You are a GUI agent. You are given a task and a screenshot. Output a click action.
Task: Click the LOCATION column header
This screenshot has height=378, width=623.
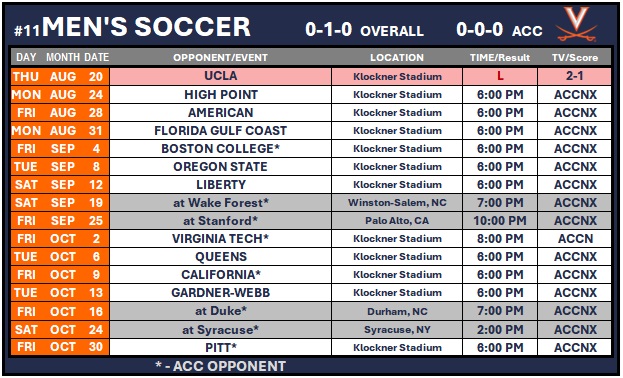pyautogui.click(x=397, y=58)
